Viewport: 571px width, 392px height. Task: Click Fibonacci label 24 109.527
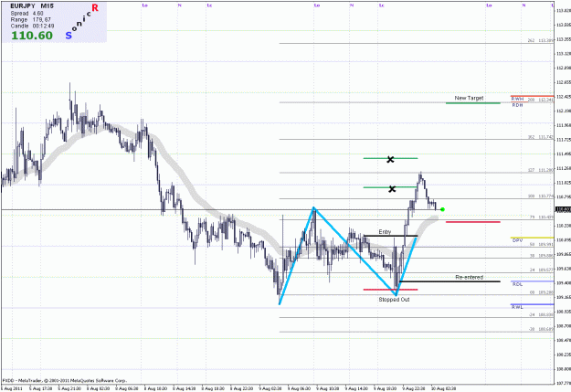pyautogui.click(x=542, y=270)
